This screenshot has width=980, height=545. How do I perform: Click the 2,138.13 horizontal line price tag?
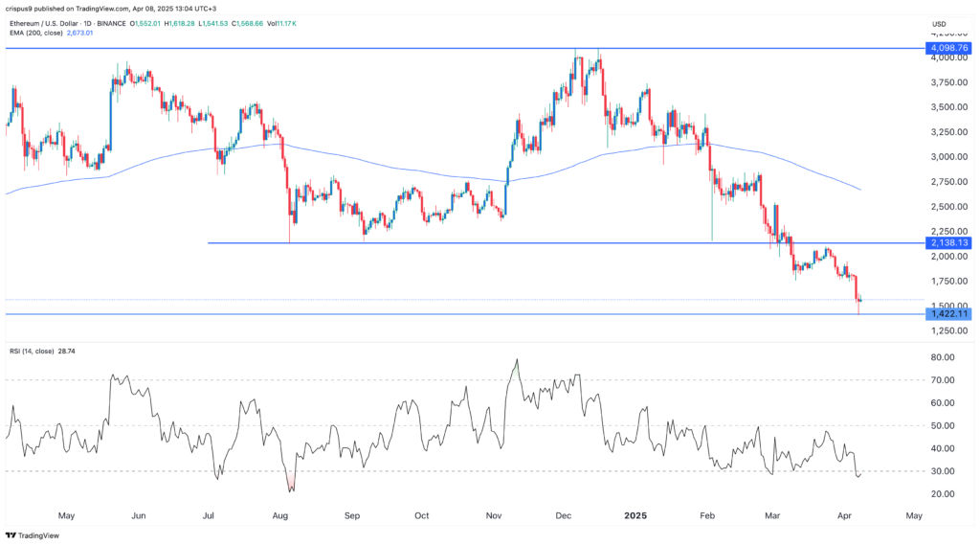coord(948,243)
